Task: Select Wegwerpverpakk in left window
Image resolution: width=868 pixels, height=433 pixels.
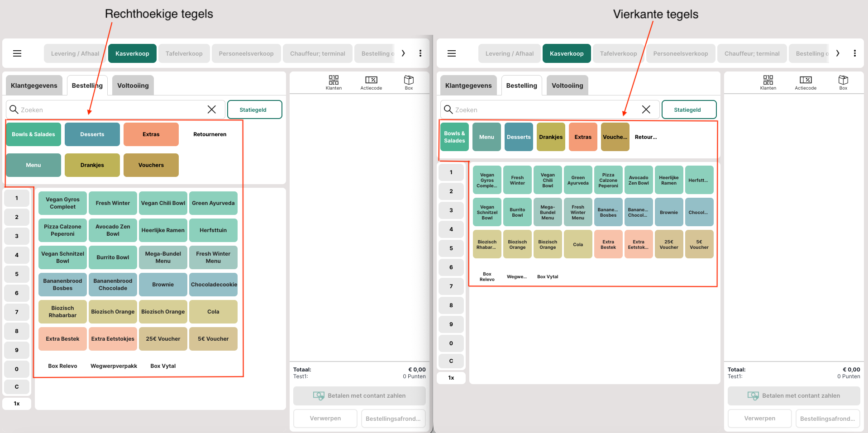Action: pyautogui.click(x=114, y=366)
